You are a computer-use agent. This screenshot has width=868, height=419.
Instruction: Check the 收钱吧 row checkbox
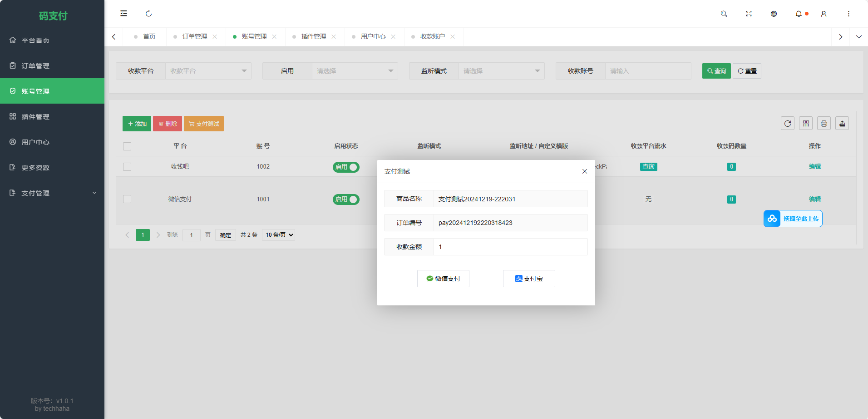127,167
